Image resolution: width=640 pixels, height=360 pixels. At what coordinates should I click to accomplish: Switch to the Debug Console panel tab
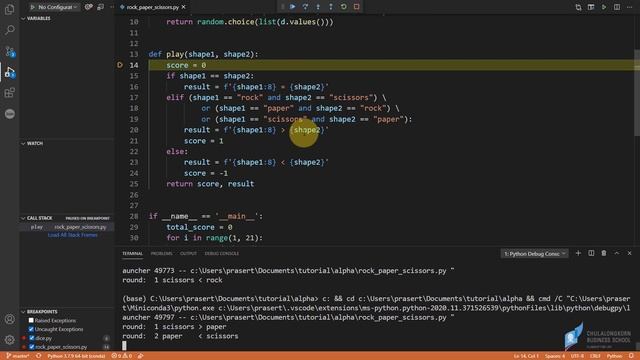[222, 253]
